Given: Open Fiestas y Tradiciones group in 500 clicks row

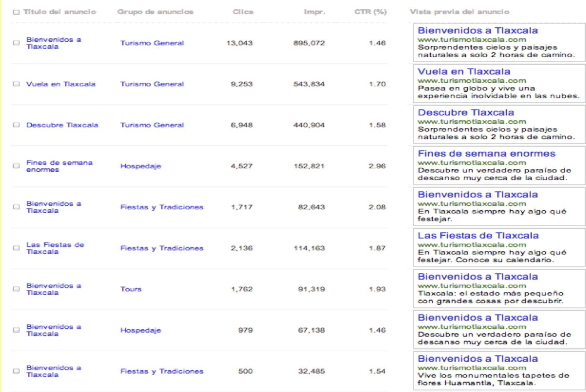Looking at the screenshot, I should click(x=162, y=371).
